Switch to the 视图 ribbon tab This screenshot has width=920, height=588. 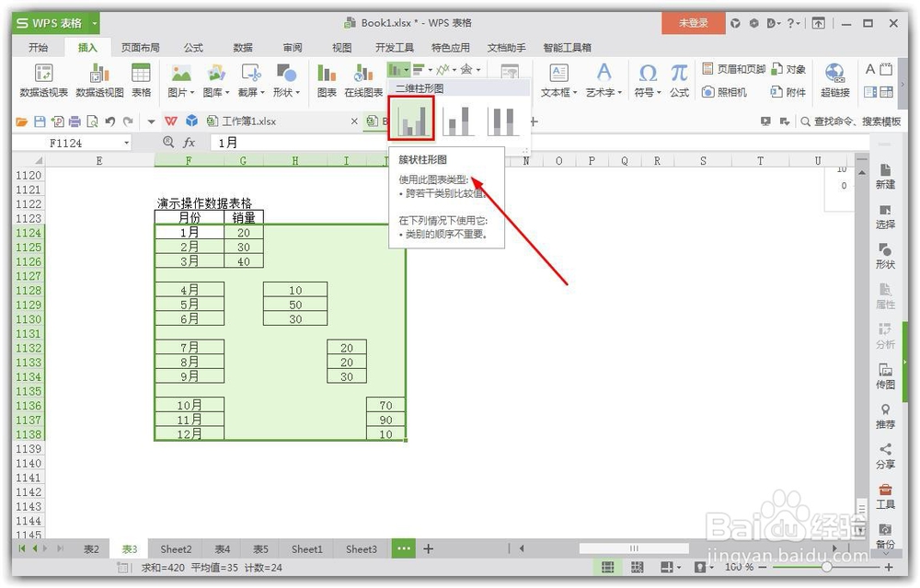[x=341, y=48]
